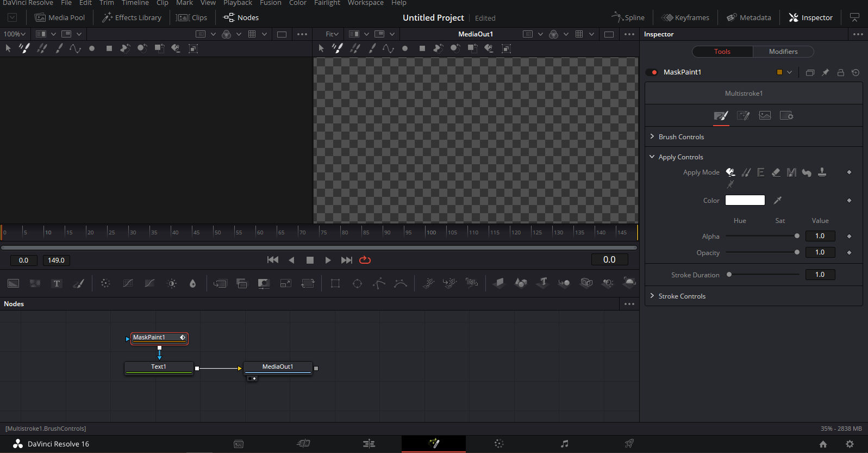Add a Color Corrector node from toolbar

click(105, 283)
